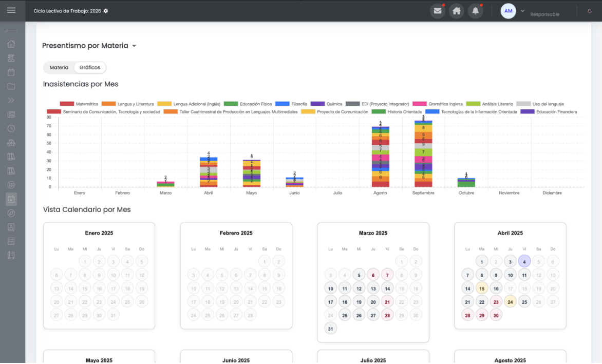Open the bottom sidebar notebook icon
The height and width of the screenshot is (364, 602).
click(11, 256)
